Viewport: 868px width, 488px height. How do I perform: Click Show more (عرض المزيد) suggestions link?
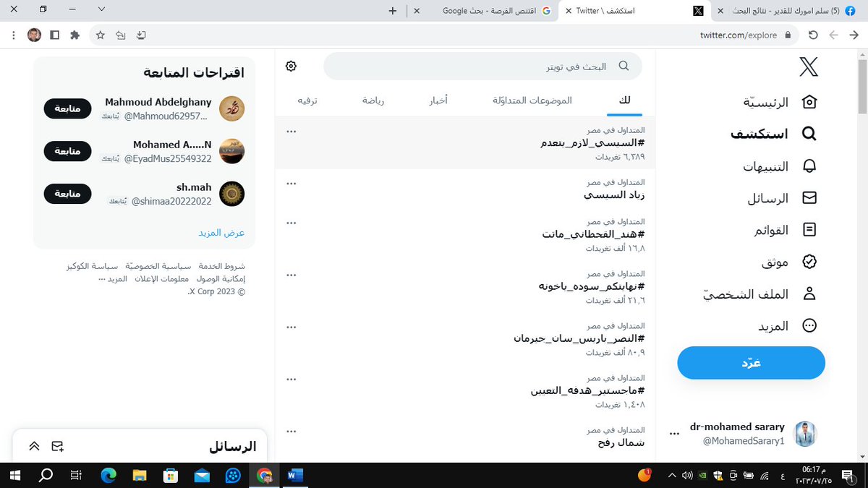tap(222, 233)
